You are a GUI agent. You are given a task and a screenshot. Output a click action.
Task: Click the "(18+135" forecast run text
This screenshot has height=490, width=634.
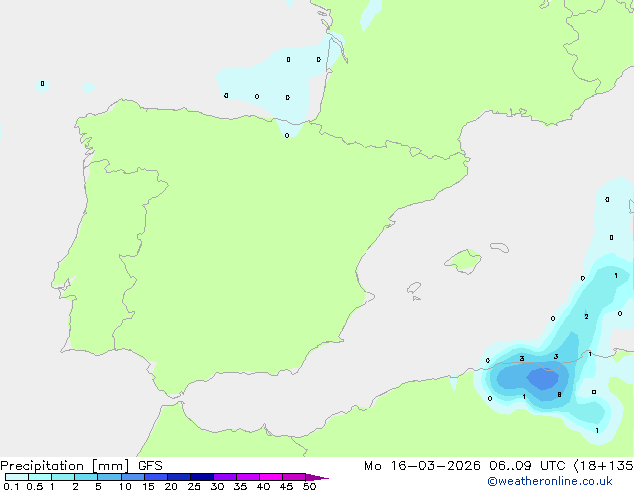[x=603, y=466]
